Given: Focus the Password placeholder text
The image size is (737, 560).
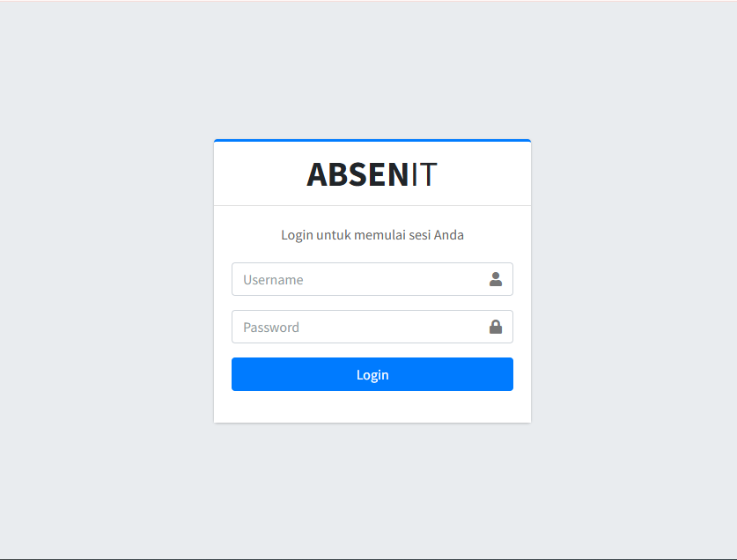Looking at the screenshot, I should (271, 326).
